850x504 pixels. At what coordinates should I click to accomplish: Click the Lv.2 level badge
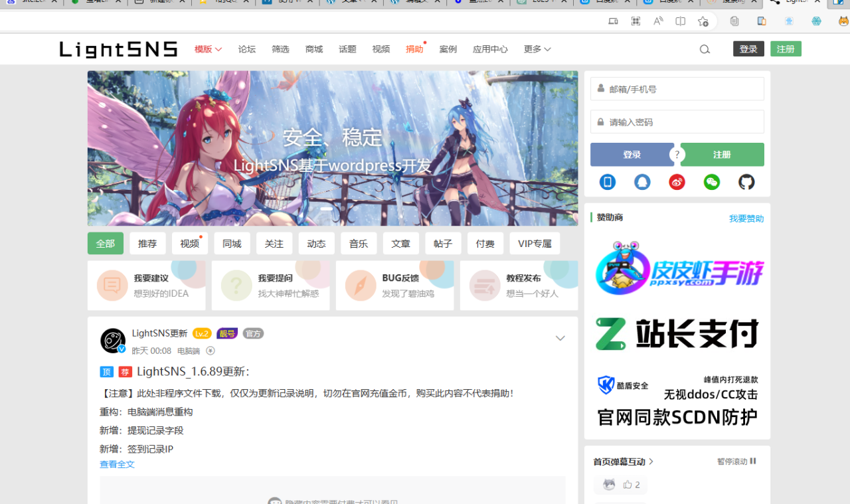pyautogui.click(x=202, y=333)
